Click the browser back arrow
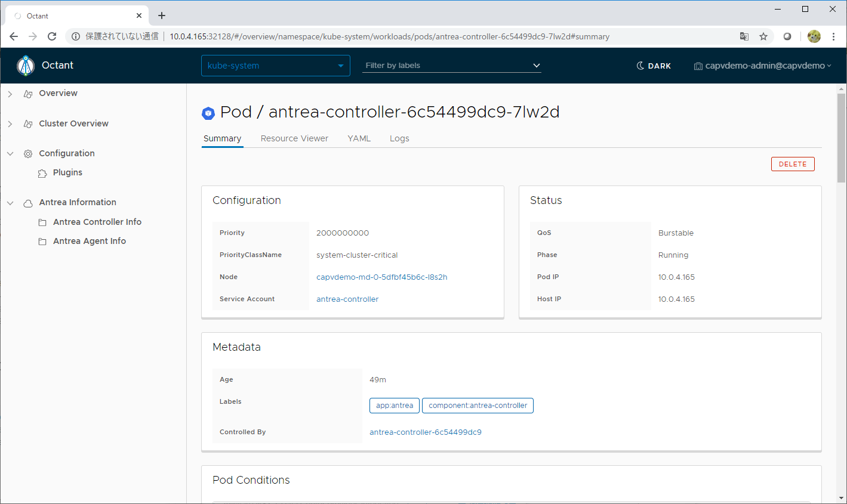 14,36
